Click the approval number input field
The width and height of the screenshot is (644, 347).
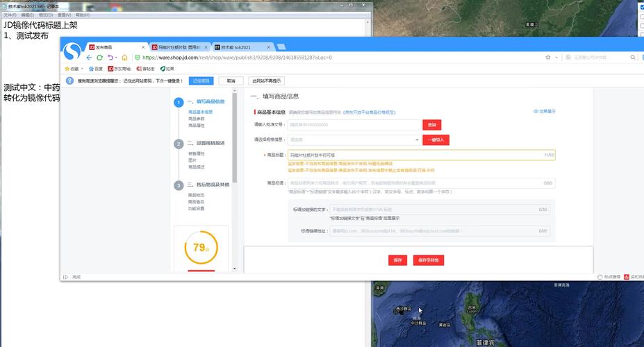(354, 125)
